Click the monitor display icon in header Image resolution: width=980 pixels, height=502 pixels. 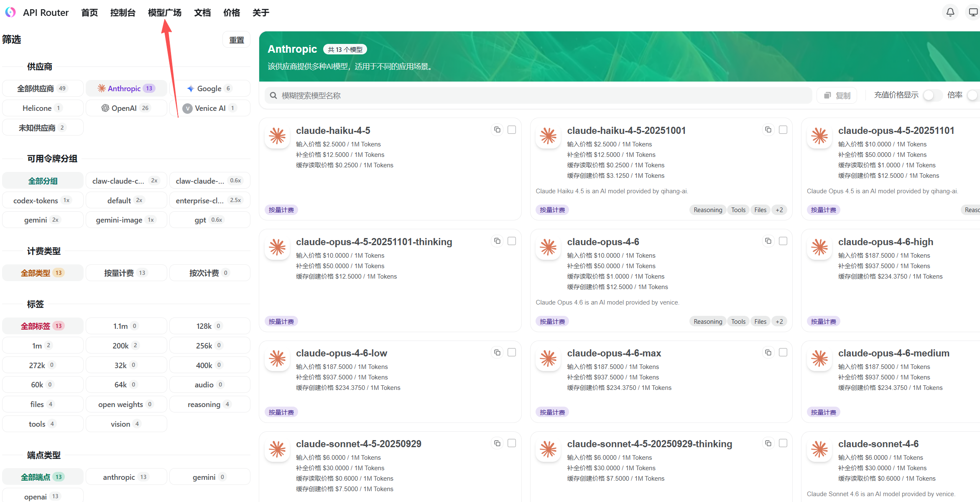pyautogui.click(x=973, y=12)
